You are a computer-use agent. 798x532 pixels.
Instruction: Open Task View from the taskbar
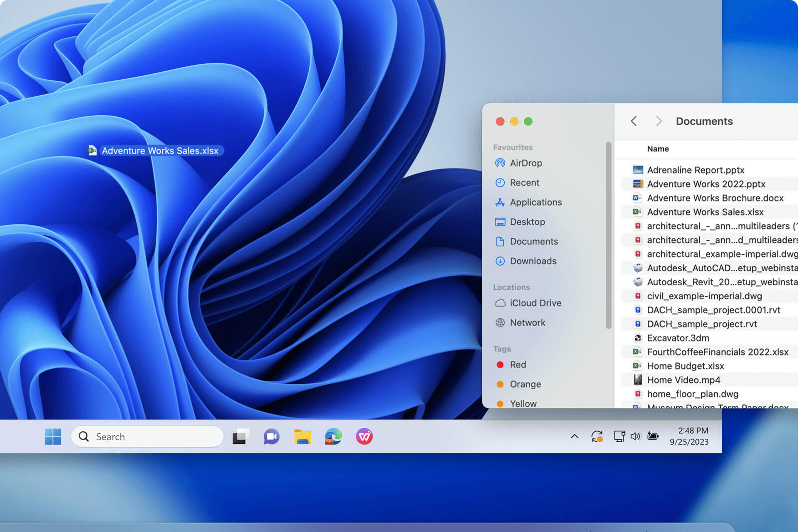pos(240,437)
